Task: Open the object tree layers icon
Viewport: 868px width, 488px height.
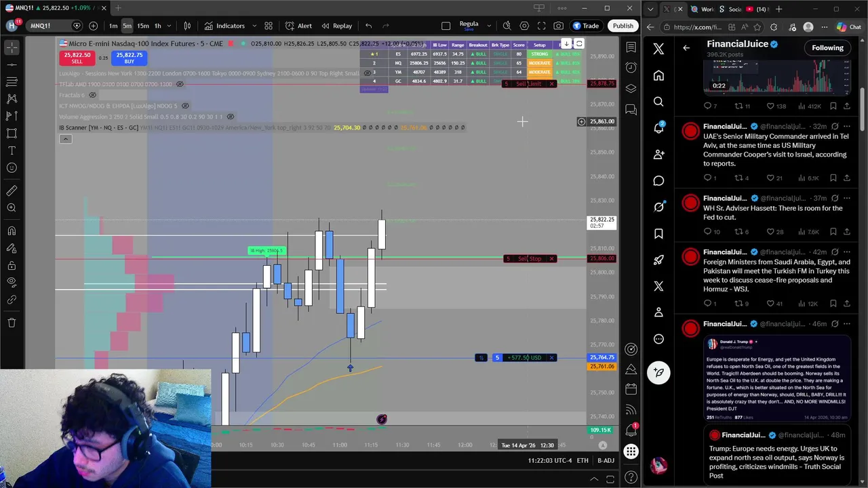Action: pos(631,89)
